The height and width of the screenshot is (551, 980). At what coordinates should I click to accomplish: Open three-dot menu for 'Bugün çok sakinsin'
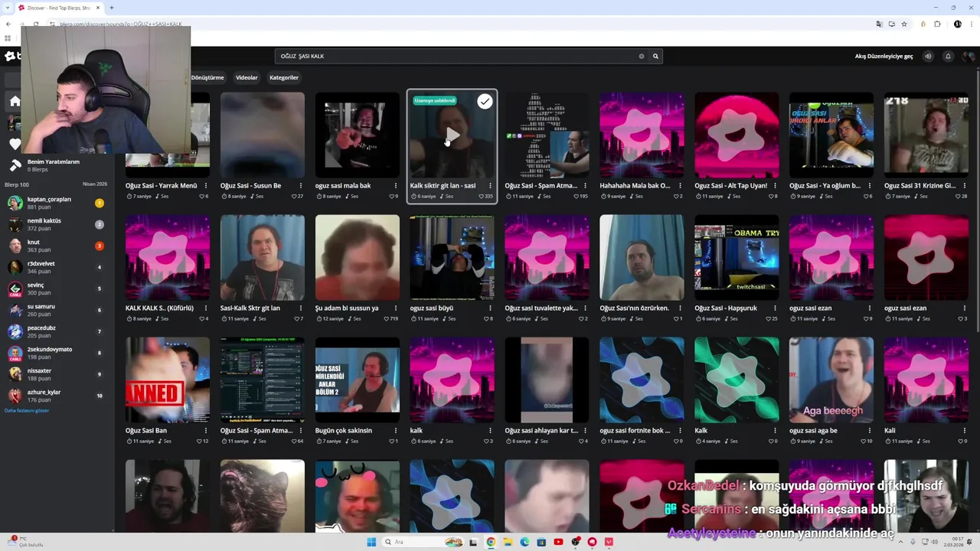tap(395, 430)
